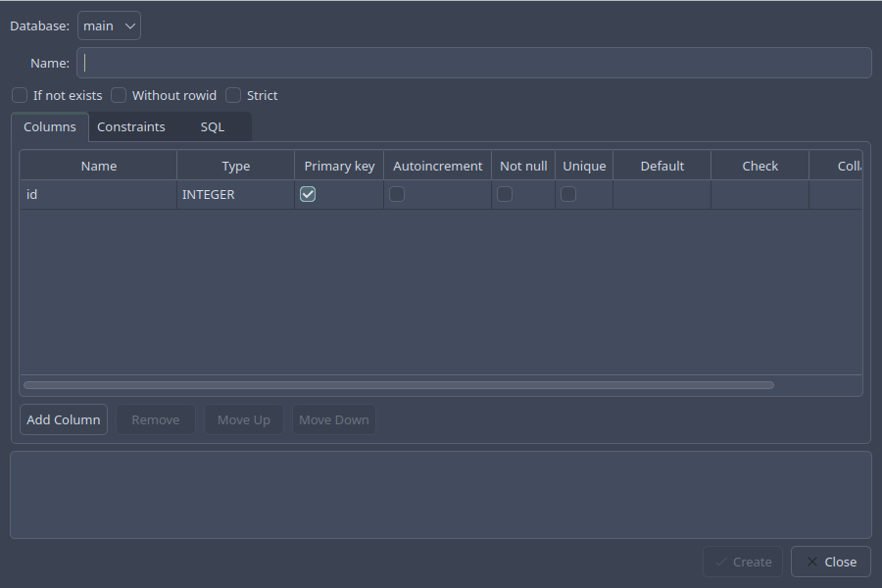Select the Columns tab
This screenshot has height=588, width=882.
pyautogui.click(x=50, y=126)
